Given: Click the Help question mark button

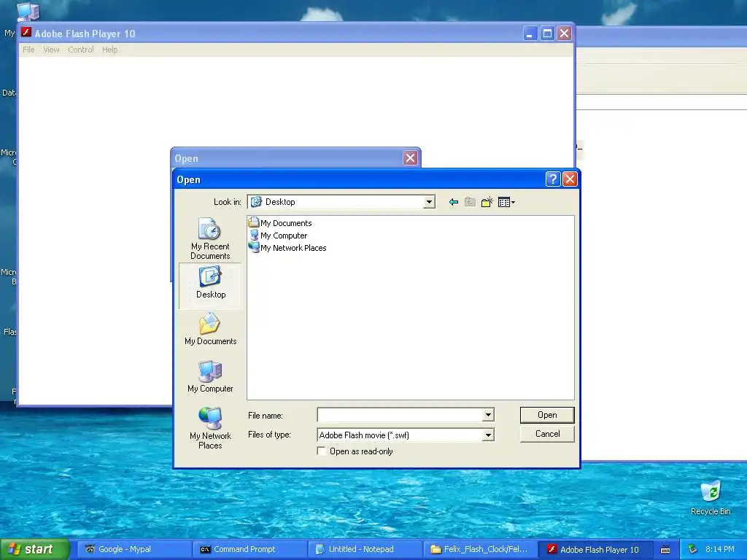Looking at the screenshot, I should pyautogui.click(x=553, y=179).
